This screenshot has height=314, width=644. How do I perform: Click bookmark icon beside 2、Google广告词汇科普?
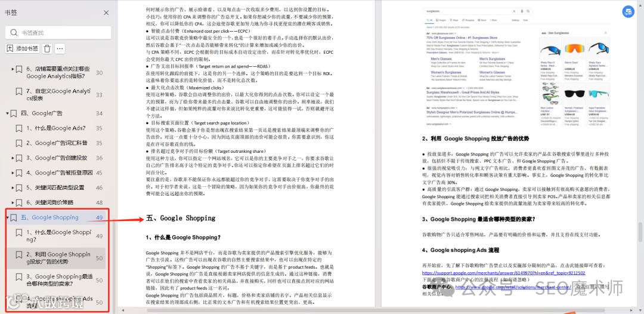tap(19, 143)
